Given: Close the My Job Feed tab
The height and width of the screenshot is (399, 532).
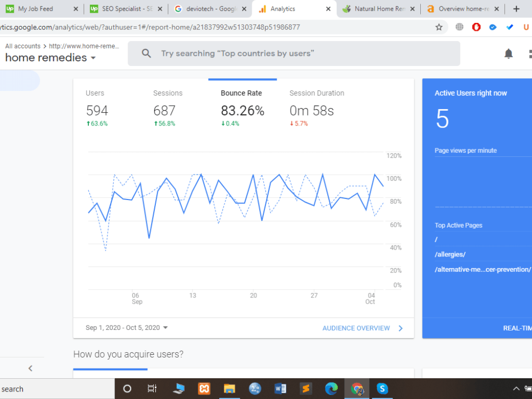Looking at the screenshot, I should pos(76,9).
